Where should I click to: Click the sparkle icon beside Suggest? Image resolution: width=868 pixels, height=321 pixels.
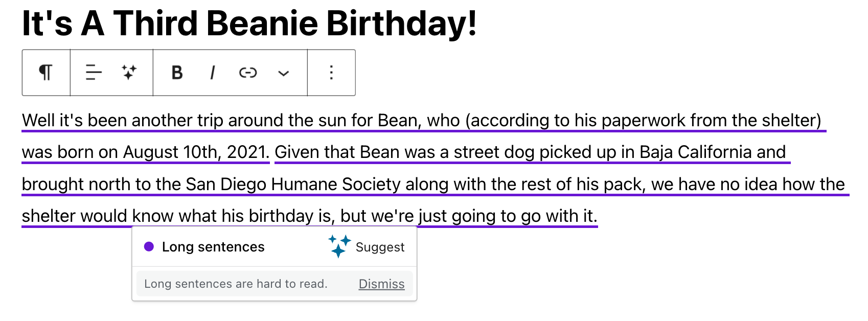(x=339, y=246)
